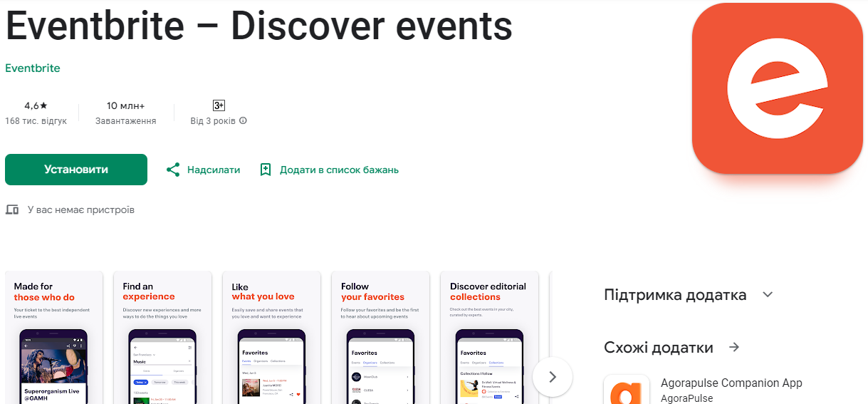Click the Надіслати share link

tap(214, 170)
